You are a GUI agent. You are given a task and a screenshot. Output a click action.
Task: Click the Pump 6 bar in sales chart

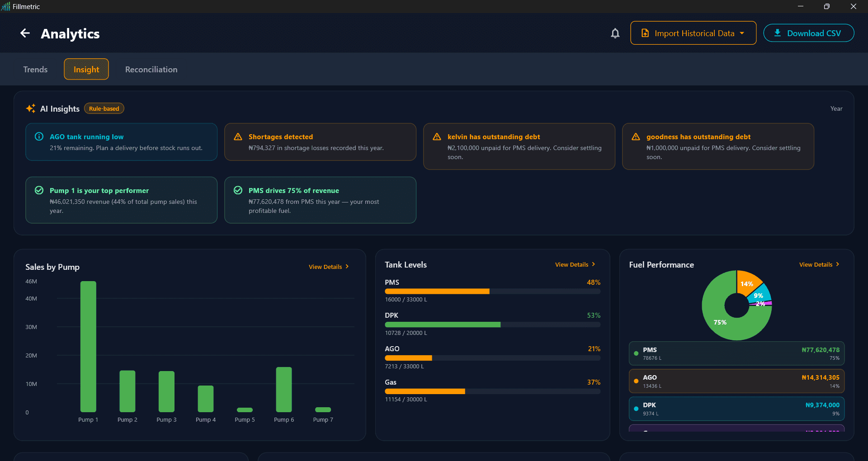tap(284, 390)
